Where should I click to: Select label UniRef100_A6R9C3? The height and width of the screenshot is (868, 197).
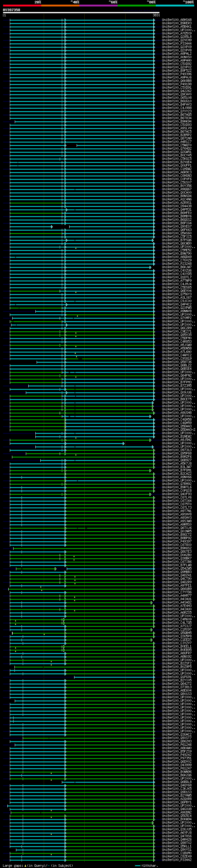[177, 172]
